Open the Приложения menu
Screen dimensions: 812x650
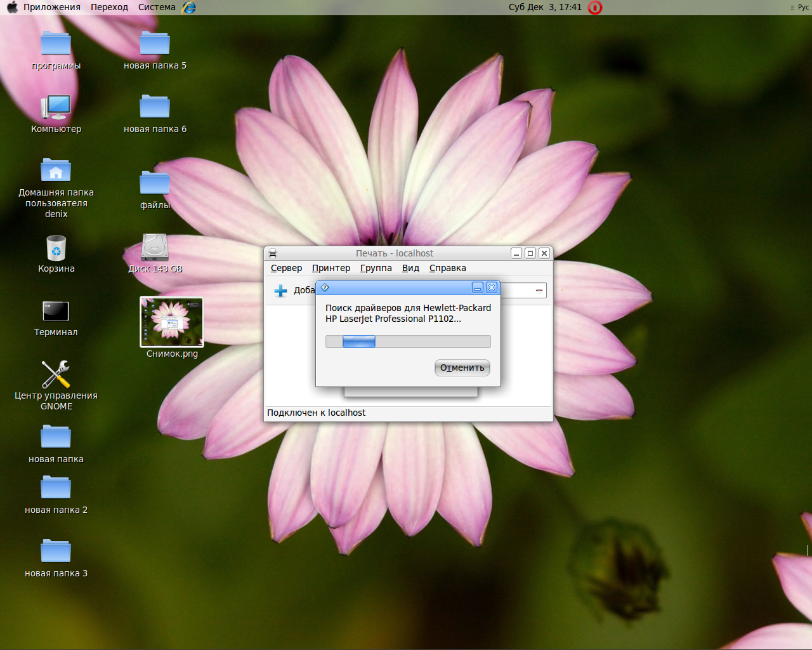52,8
